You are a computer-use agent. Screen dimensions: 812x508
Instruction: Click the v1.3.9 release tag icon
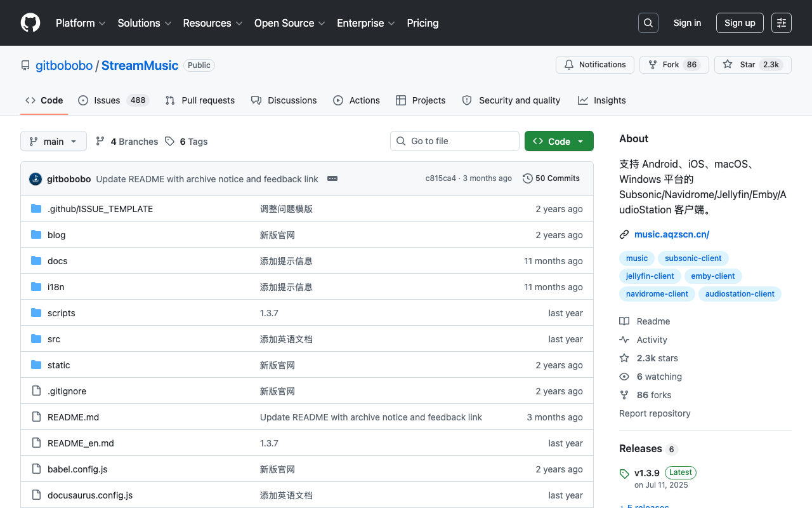point(624,474)
